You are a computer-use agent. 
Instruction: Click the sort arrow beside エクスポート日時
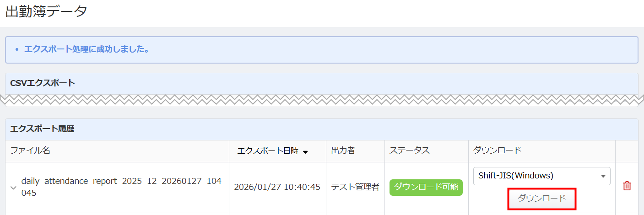pyautogui.click(x=305, y=152)
